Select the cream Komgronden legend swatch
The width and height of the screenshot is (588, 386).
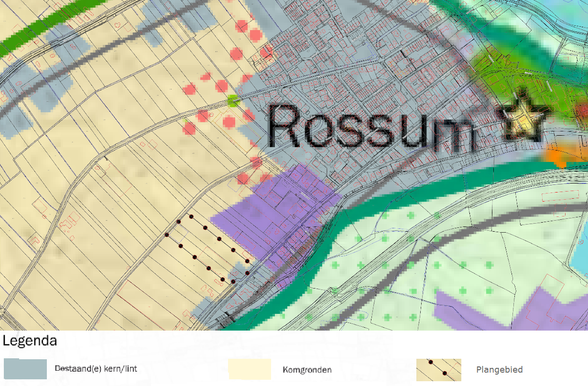250,370
